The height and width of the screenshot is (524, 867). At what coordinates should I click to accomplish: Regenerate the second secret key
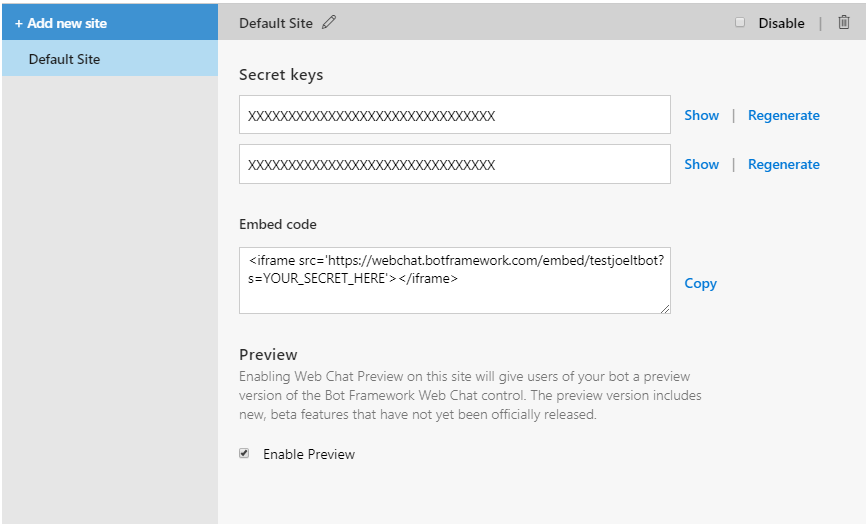point(784,165)
